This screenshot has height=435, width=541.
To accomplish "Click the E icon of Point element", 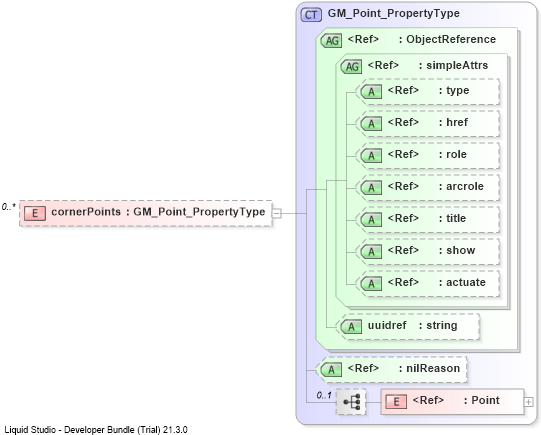I will tap(396, 402).
